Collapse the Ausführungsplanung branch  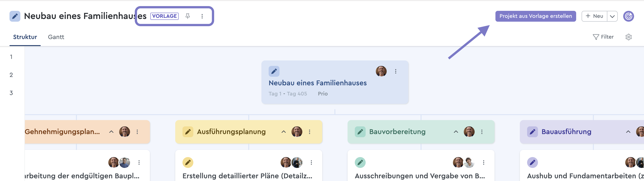(x=284, y=132)
